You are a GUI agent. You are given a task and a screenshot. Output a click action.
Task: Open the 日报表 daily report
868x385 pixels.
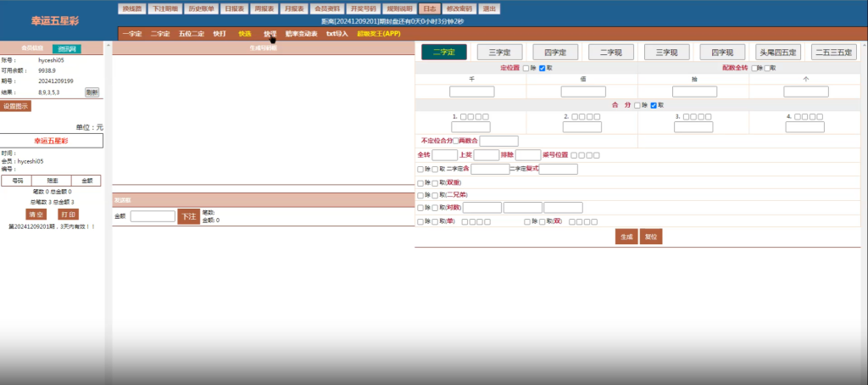click(234, 8)
